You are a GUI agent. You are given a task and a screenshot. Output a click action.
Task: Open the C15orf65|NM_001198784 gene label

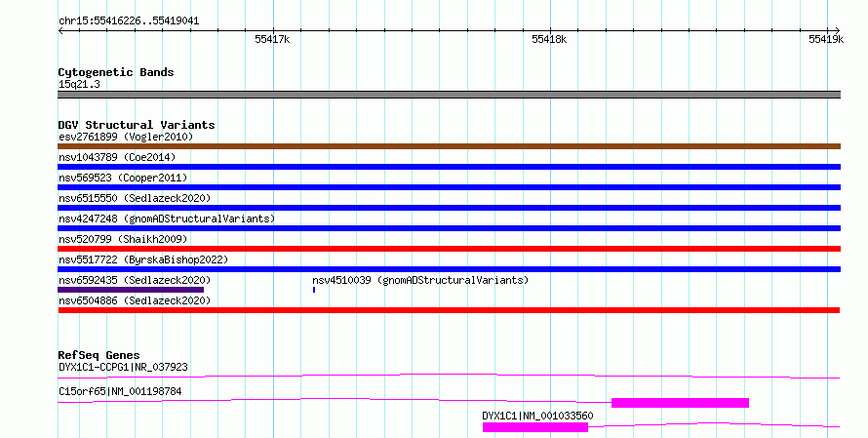[120, 391]
